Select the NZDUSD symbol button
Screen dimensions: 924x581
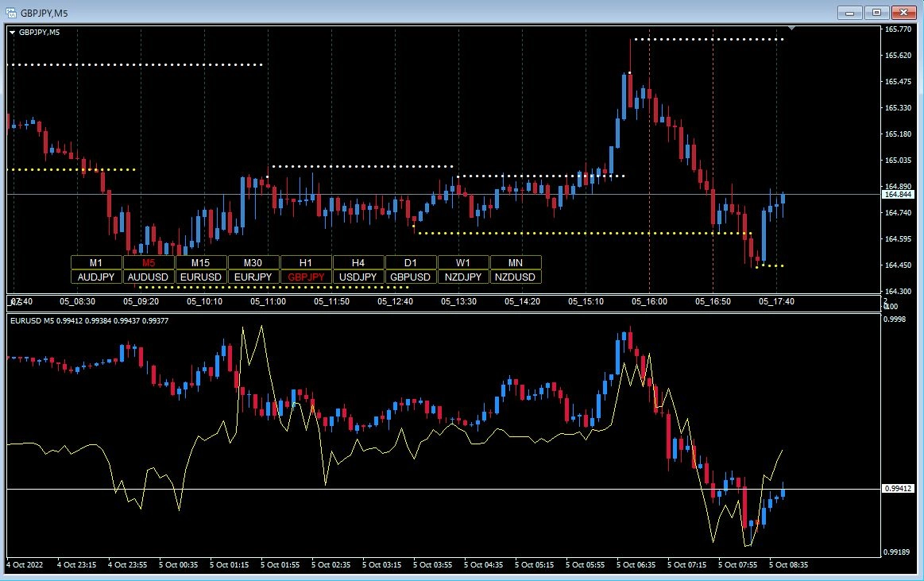pos(516,277)
